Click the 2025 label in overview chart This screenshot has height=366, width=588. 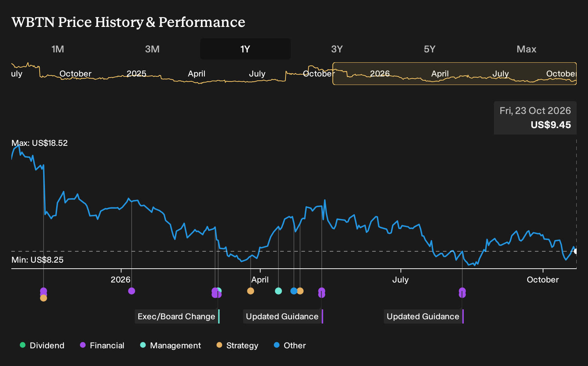click(137, 74)
